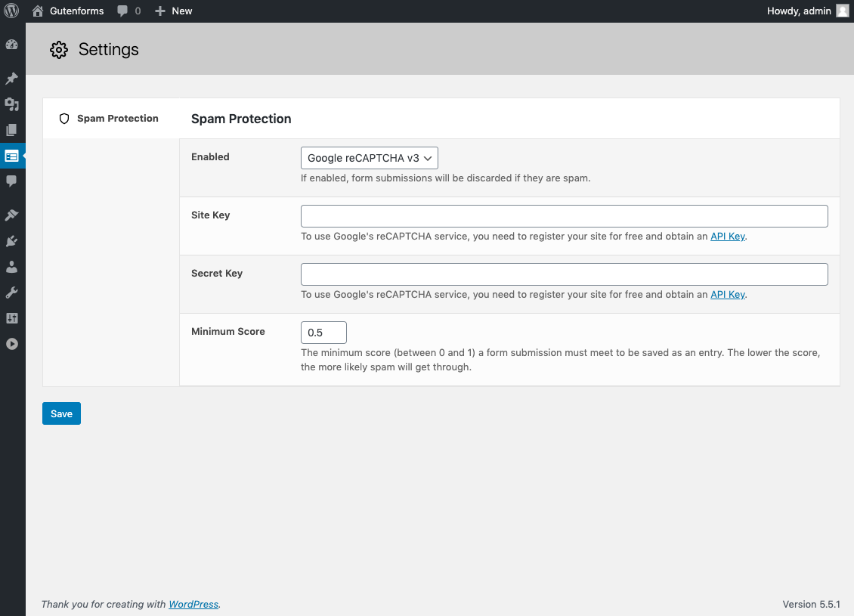Click the plus icon beside New
This screenshot has height=616, width=854.
pyautogui.click(x=159, y=11)
